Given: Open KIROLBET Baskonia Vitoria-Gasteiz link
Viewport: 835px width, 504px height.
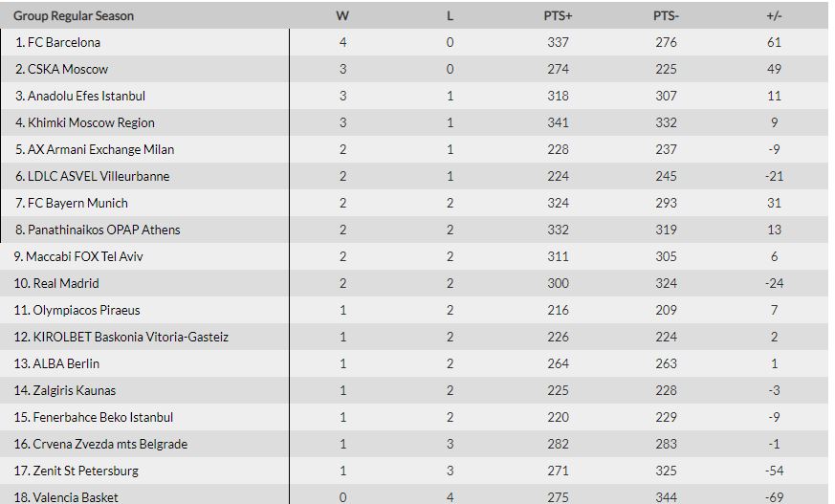Looking at the screenshot, I should [130, 337].
